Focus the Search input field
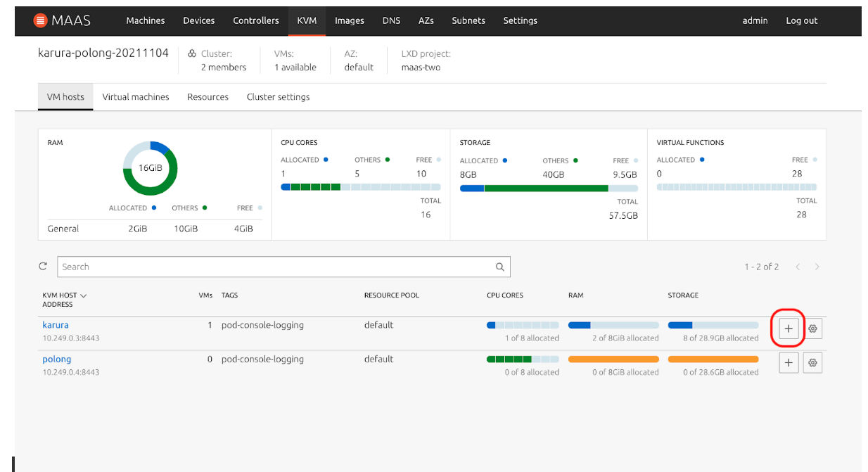868x472 pixels. pyautogui.click(x=274, y=267)
